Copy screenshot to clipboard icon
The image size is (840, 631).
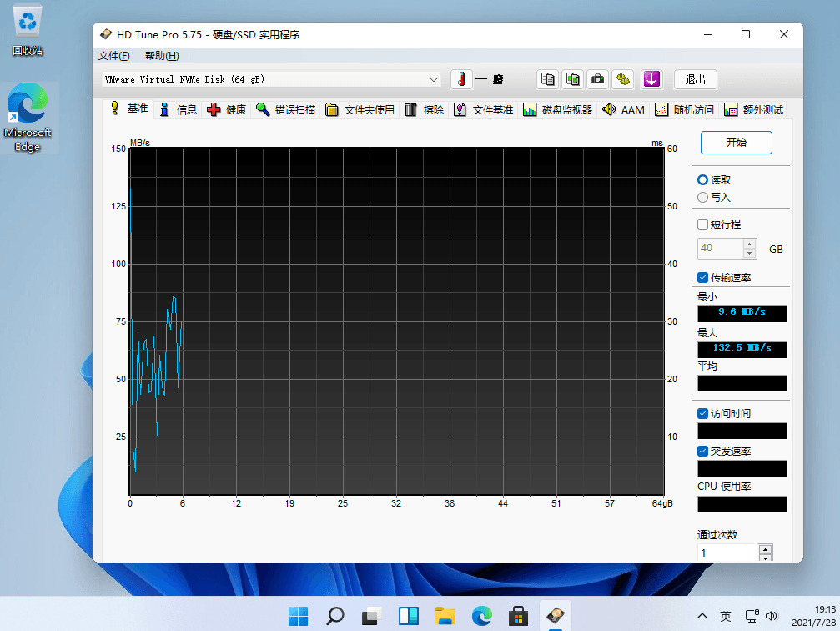573,79
